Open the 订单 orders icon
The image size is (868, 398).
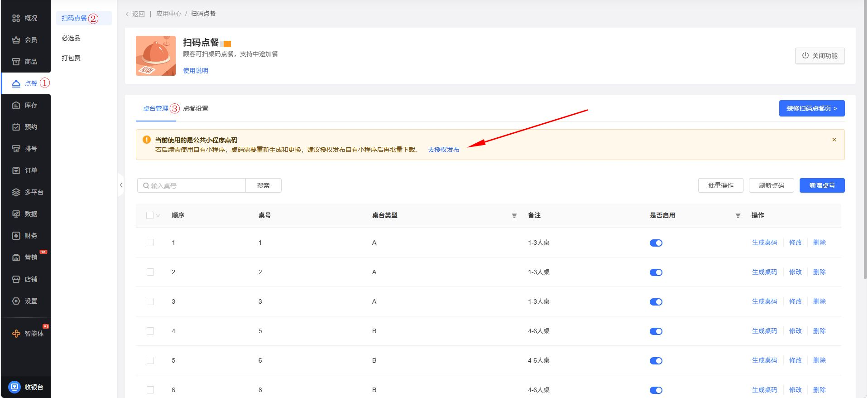click(16, 170)
